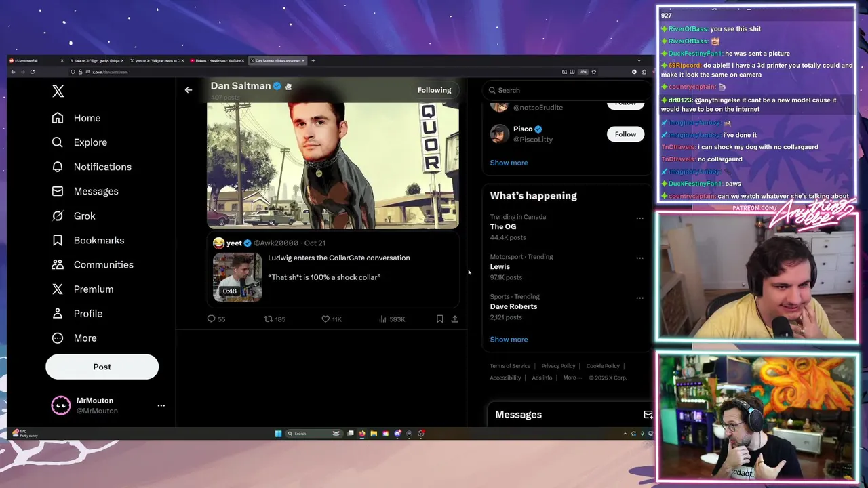This screenshot has width=868, height=488.
Task: Switch to the Livestreamfail browser tab
Action: tap(37, 60)
